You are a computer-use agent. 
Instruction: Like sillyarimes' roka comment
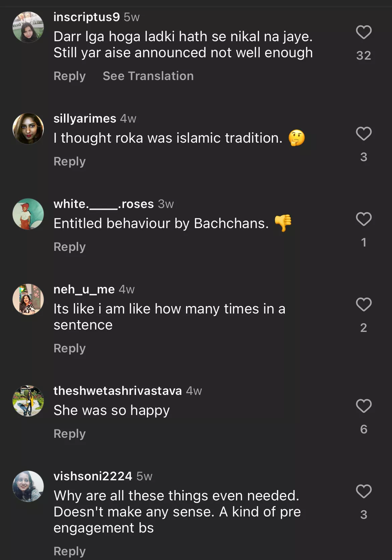[364, 134]
